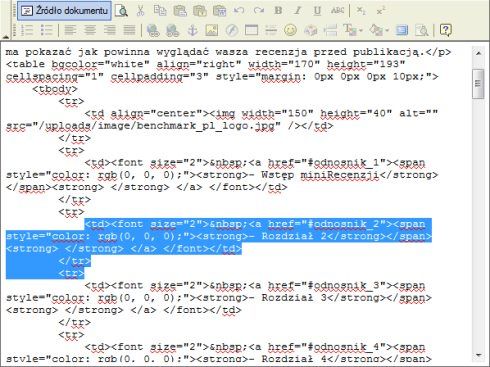Toggle the Źródło dokumentu source view button

click(x=64, y=11)
